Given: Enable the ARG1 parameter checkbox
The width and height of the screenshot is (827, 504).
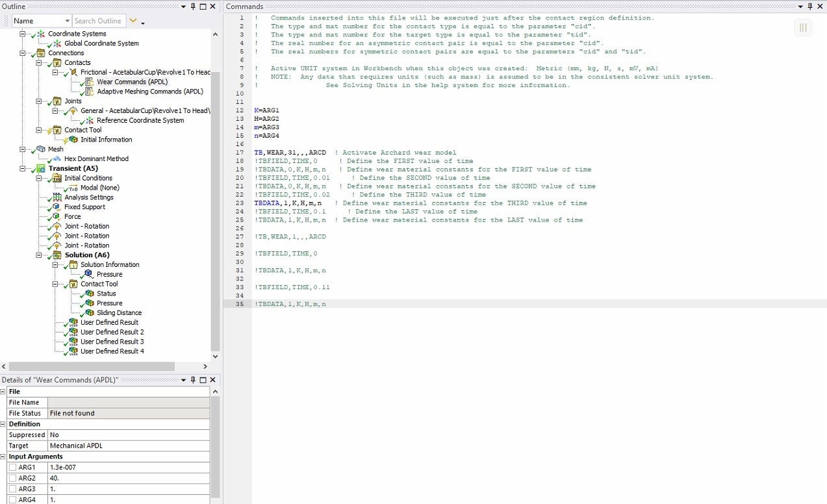Looking at the screenshot, I should coord(12,468).
